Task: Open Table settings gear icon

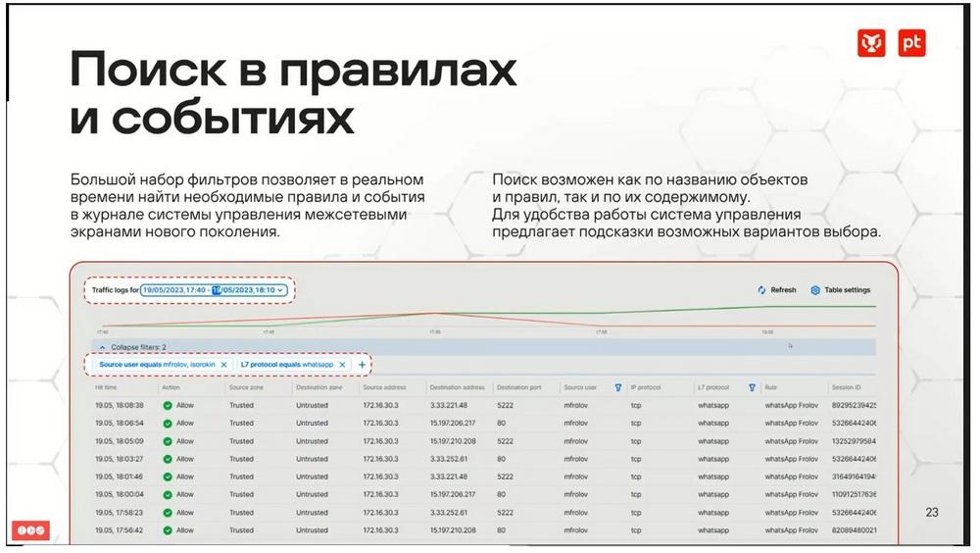Action: click(x=815, y=290)
